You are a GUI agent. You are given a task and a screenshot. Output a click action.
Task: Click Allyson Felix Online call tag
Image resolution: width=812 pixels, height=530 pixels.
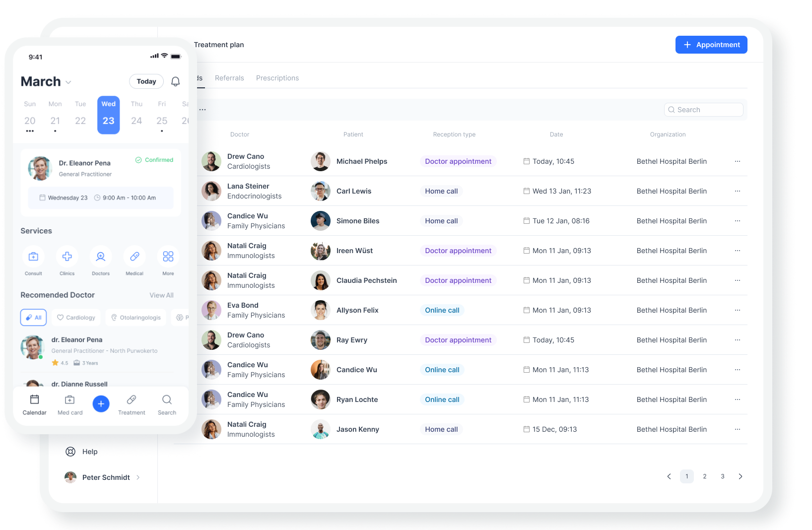(x=442, y=310)
